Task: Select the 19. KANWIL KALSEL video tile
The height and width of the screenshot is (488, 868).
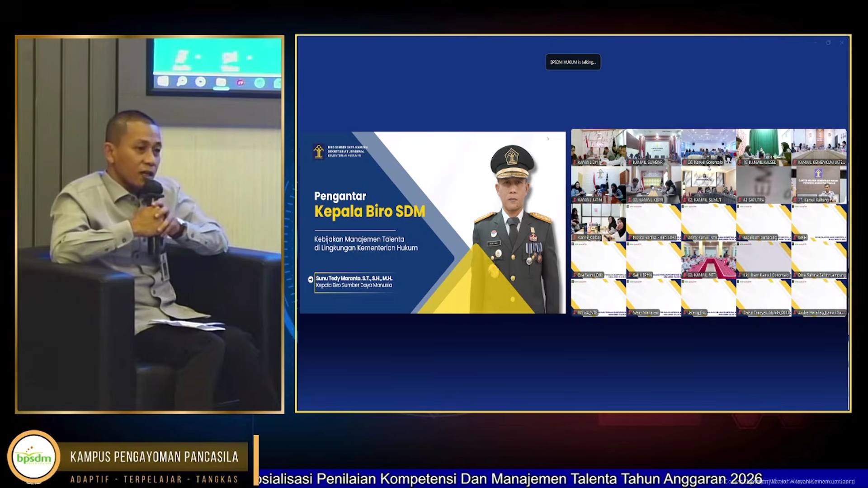Action: [x=764, y=147]
